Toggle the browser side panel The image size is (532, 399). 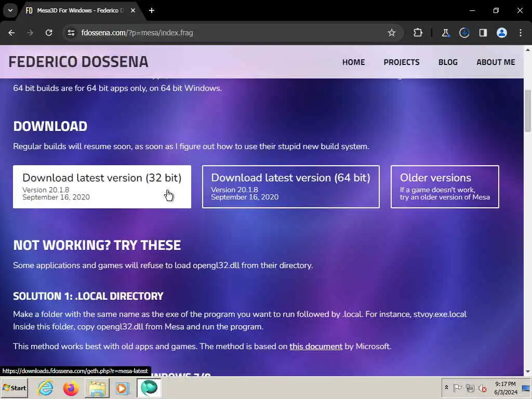click(483, 33)
